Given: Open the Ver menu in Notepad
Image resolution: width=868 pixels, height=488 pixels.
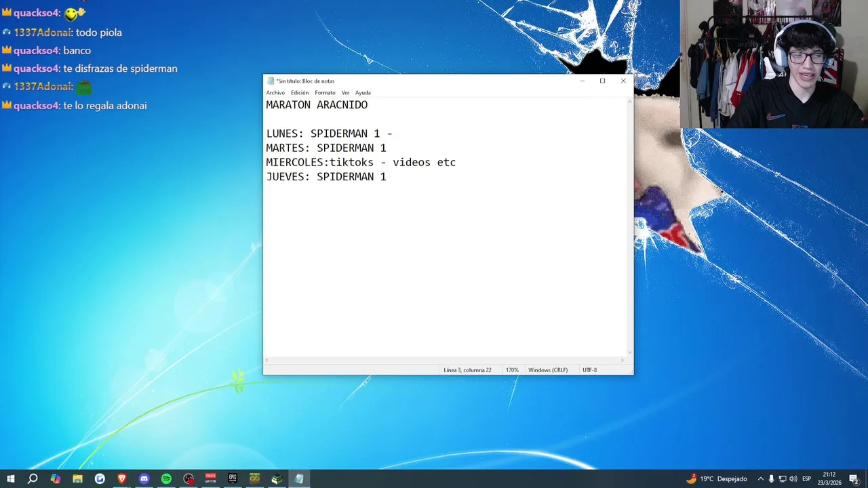Looking at the screenshot, I should tap(345, 93).
